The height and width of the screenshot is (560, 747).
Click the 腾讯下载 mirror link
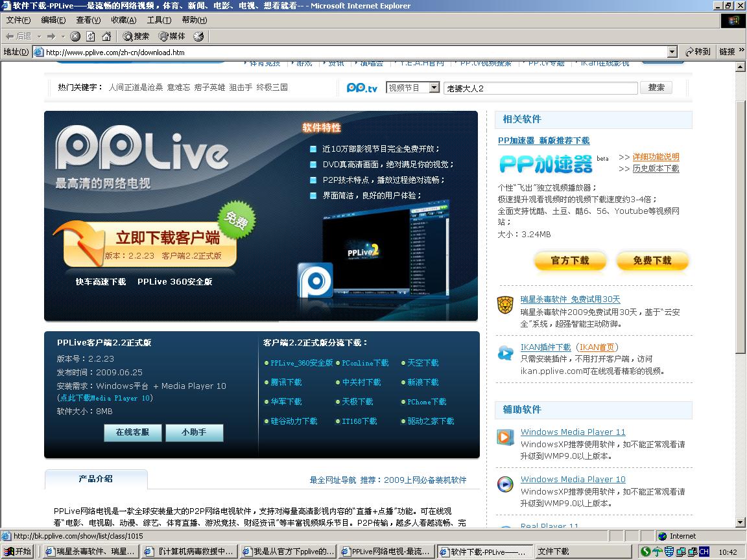pyautogui.click(x=286, y=382)
